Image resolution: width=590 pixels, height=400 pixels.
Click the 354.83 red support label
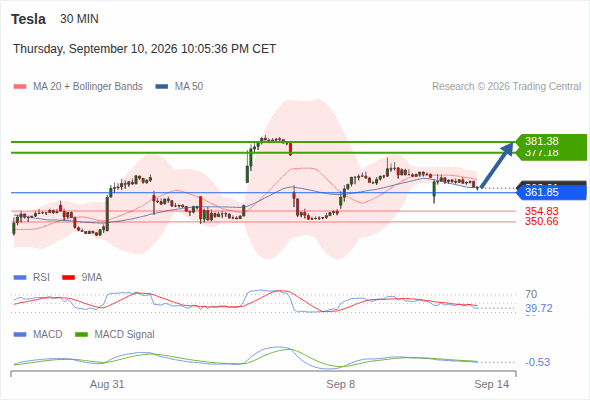[x=542, y=211]
